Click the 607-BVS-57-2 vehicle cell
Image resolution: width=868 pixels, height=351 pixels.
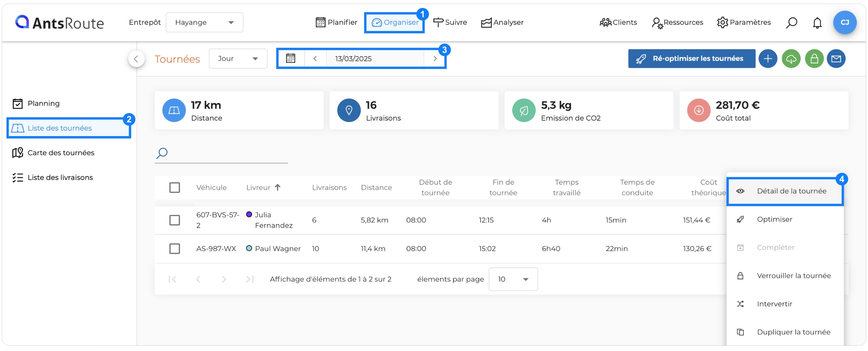tap(218, 220)
